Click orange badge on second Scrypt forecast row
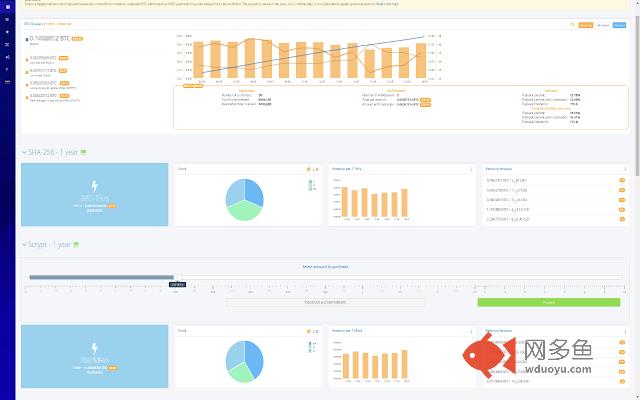This screenshot has width=640, height=400. click(x=622, y=352)
